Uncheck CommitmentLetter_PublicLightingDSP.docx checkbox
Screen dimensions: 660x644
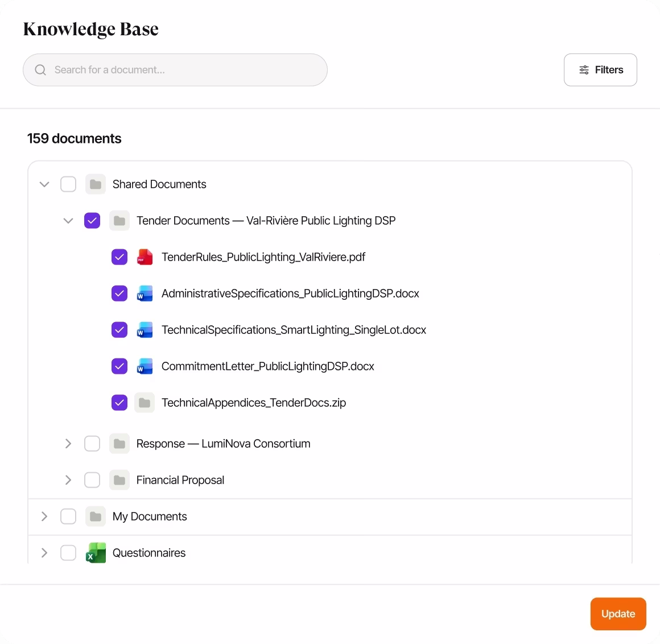coord(119,366)
